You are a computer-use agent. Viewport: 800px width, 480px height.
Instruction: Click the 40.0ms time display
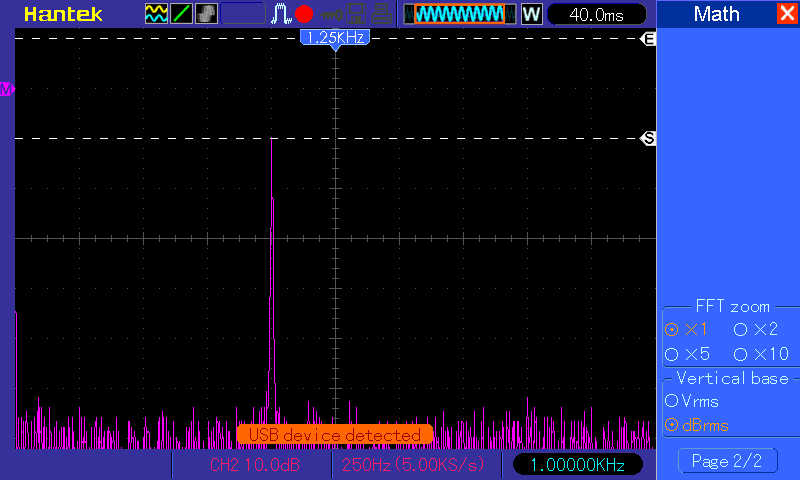pos(596,14)
